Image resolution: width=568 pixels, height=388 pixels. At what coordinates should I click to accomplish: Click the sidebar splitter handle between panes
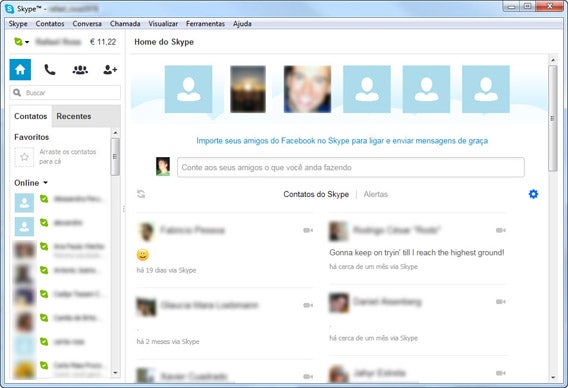pos(124,209)
